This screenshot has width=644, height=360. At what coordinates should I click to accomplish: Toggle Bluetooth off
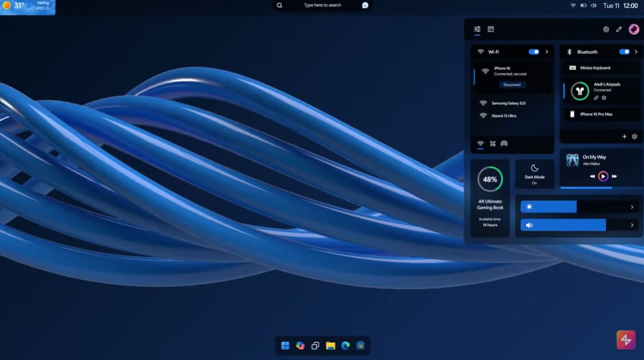[623, 52]
